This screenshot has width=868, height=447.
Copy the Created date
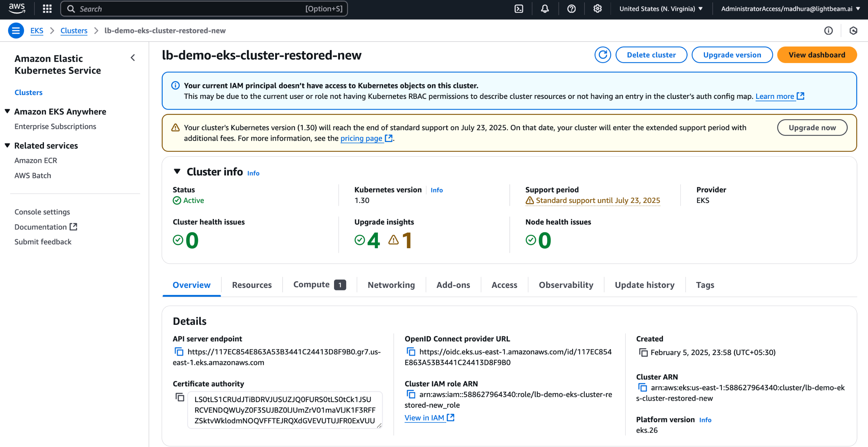pos(643,352)
